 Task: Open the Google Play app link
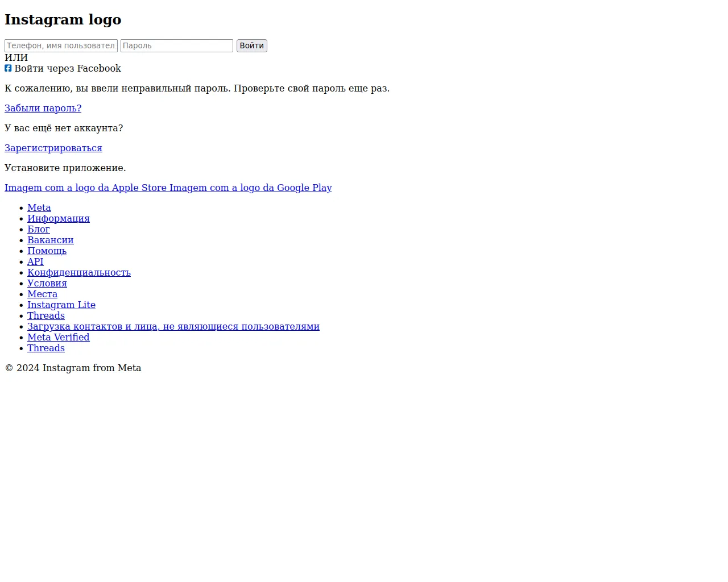click(251, 188)
